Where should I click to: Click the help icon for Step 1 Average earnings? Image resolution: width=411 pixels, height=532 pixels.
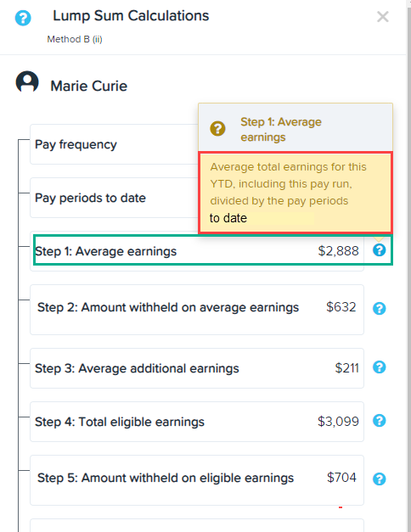point(379,250)
